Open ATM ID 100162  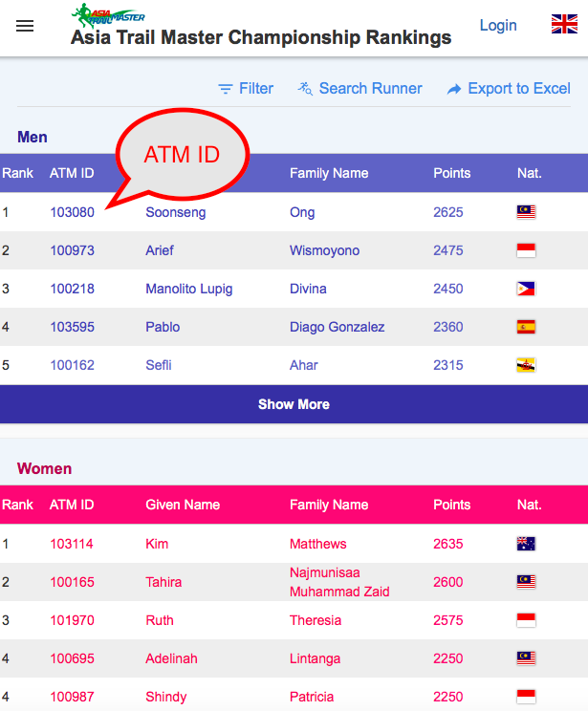[x=72, y=365]
